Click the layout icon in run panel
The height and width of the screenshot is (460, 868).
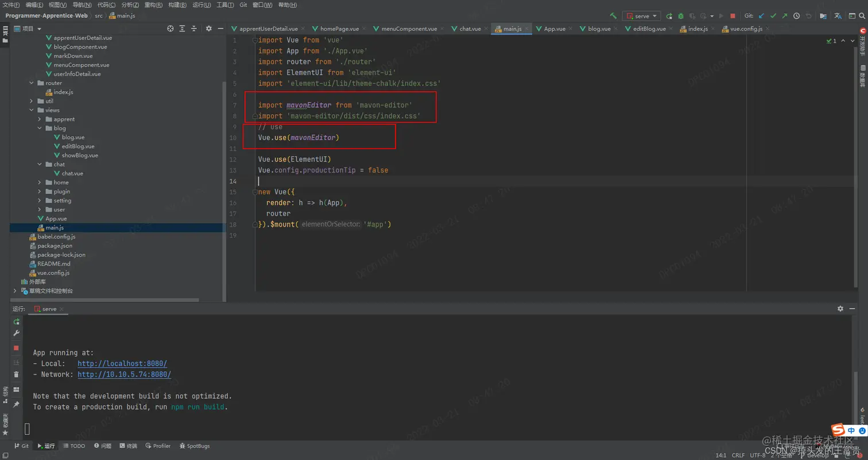(17, 390)
